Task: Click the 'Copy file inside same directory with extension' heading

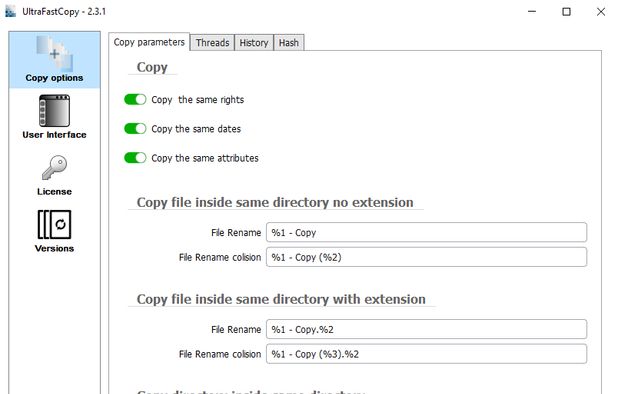Action: [281, 299]
